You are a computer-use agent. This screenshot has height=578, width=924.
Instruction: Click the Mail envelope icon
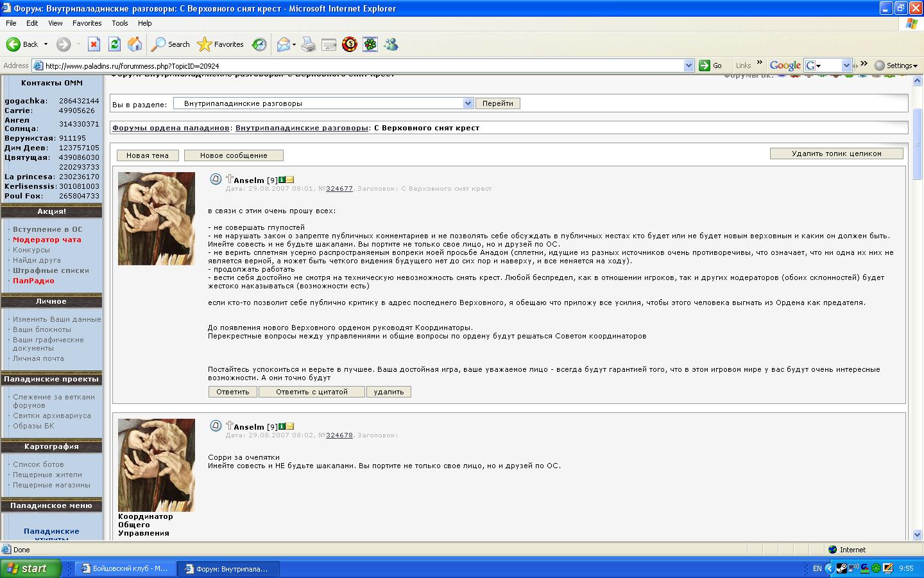click(283, 44)
